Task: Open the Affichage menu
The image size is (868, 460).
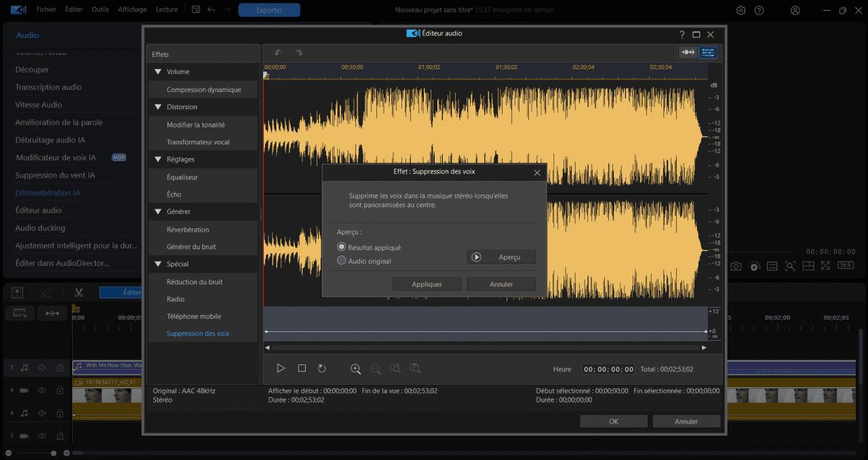Action: [132, 9]
